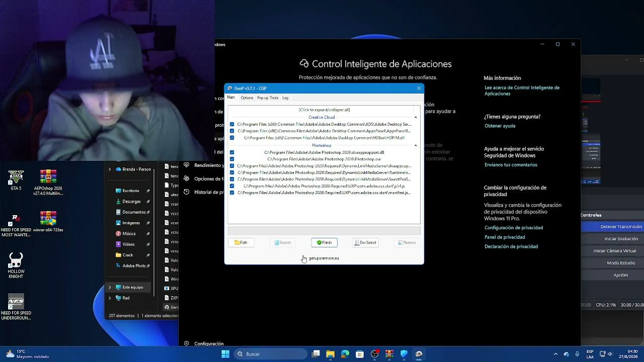Click the Path button in GenP

click(x=241, y=242)
